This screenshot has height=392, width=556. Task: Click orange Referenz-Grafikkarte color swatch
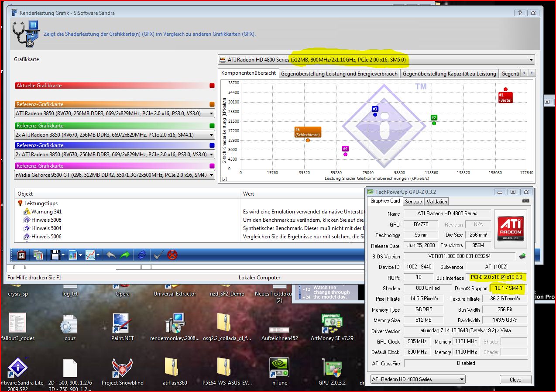[x=212, y=104]
